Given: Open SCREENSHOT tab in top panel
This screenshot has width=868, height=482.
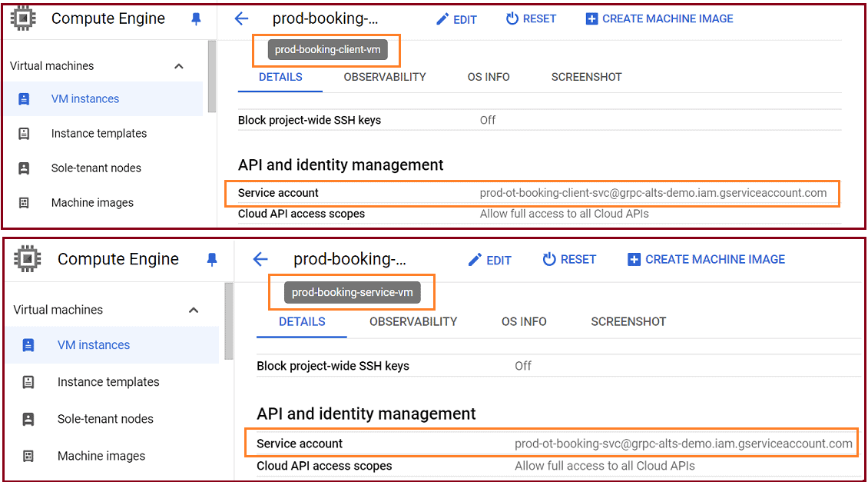Looking at the screenshot, I should coord(586,77).
